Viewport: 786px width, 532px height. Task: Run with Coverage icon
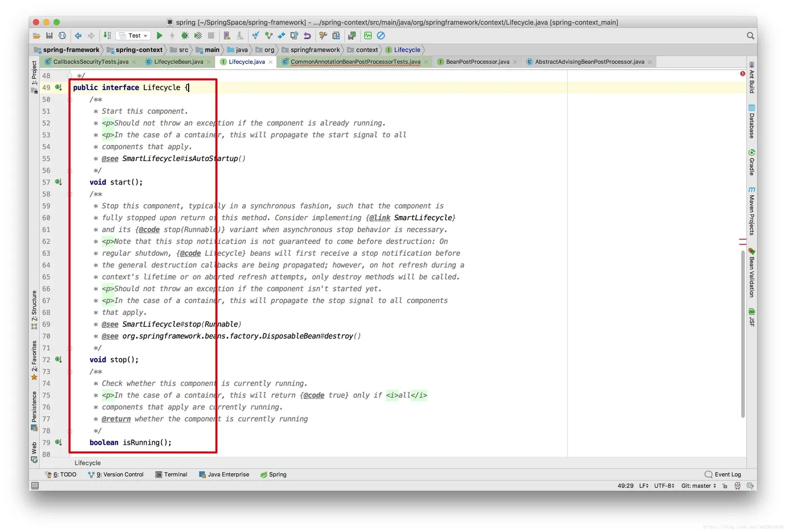(198, 35)
